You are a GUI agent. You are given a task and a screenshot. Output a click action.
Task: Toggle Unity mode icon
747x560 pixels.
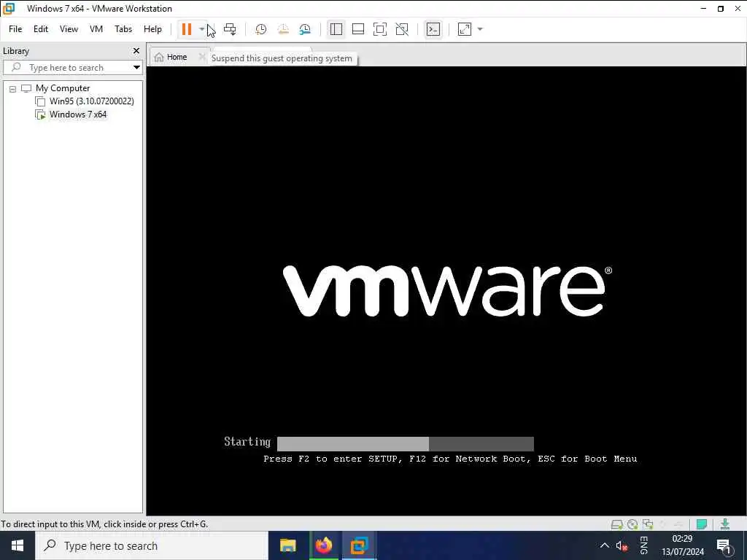tap(402, 29)
